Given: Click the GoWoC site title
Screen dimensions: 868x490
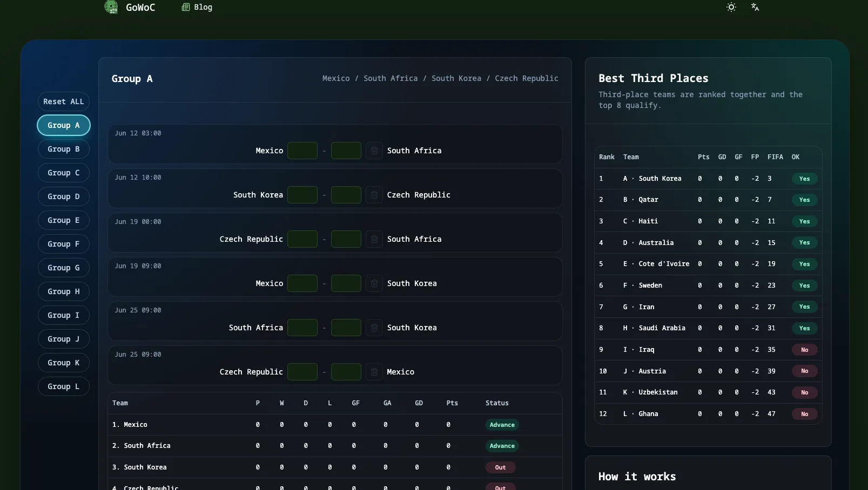Looking at the screenshot, I should pyautogui.click(x=140, y=7).
